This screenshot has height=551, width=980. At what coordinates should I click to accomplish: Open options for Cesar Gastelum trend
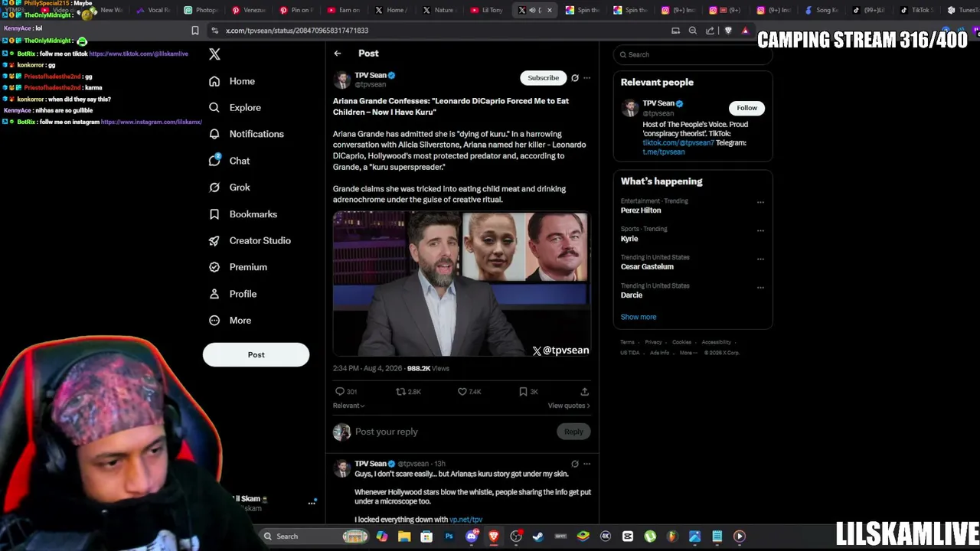tap(760, 259)
